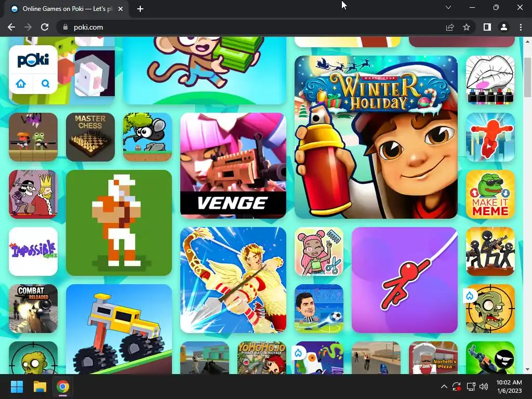The image size is (532, 399).
Task: Open the YoHoHo.io pirate game tile
Action: pyautogui.click(x=262, y=357)
